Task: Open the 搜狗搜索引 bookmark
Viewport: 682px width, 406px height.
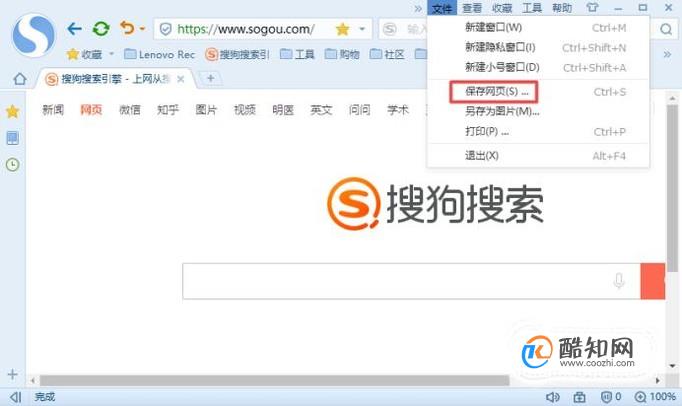Action: tap(237, 54)
